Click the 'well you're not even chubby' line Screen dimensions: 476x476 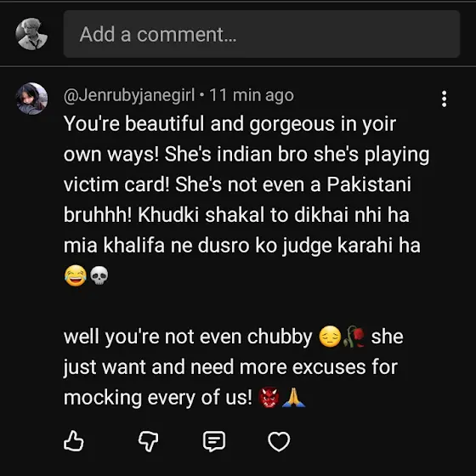[x=188, y=337]
